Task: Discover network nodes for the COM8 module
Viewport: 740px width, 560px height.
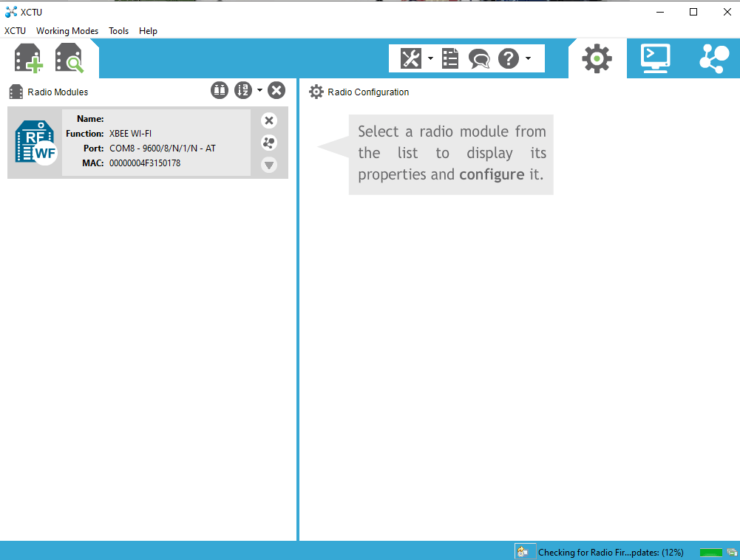Action: click(x=269, y=143)
